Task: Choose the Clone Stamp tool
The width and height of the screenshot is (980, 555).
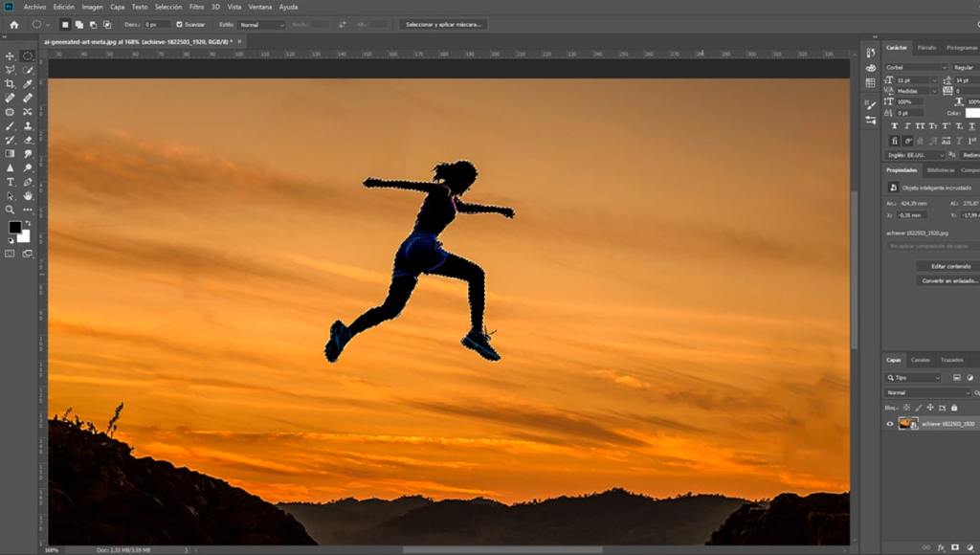Action: 28,125
